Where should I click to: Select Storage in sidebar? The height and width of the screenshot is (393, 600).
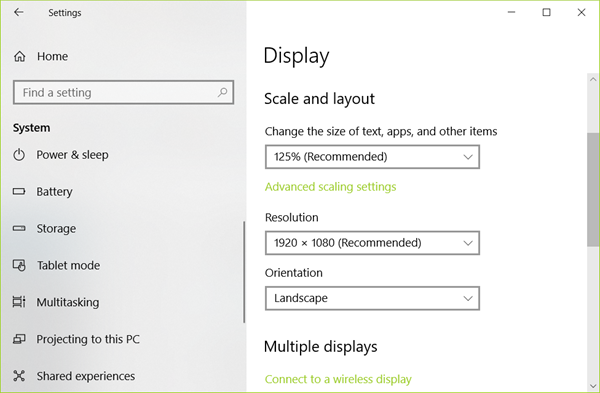56,228
